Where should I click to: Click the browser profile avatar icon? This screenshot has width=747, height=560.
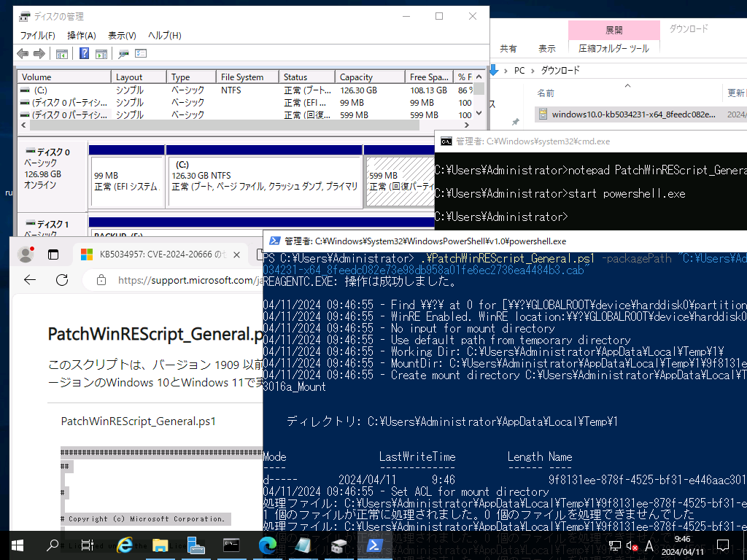[25, 253]
